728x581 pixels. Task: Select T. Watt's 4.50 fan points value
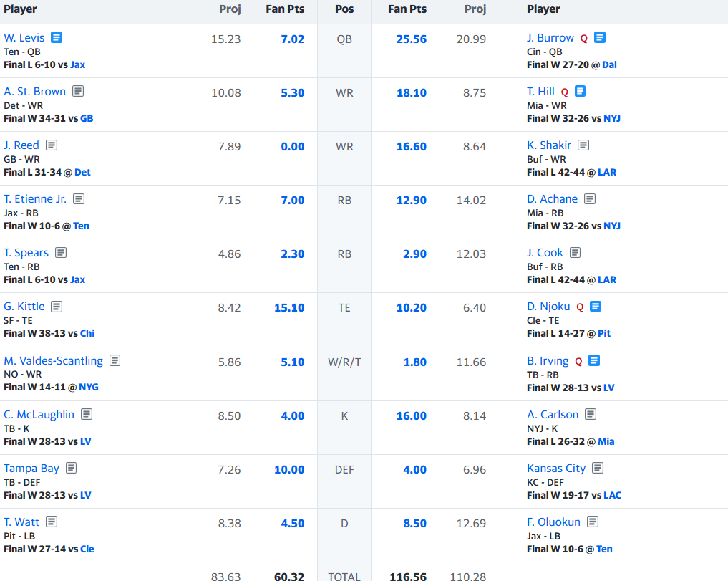coord(293,524)
